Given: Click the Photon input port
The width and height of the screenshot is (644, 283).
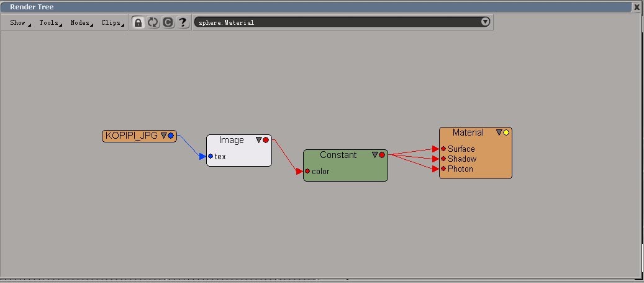Looking at the screenshot, I should [x=443, y=169].
